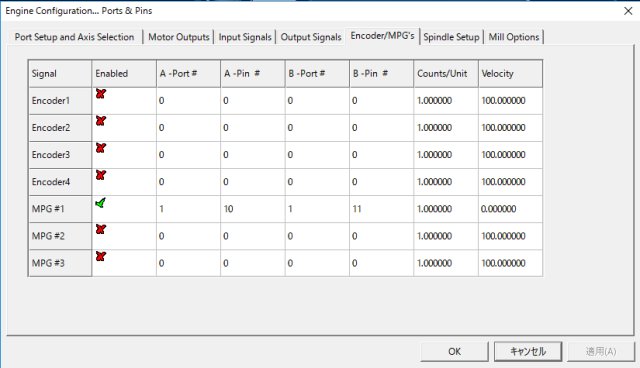This screenshot has width=640, height=368.
Task: Click the Encoder4 red X enabled icon
Action: (x=101, y=175)
